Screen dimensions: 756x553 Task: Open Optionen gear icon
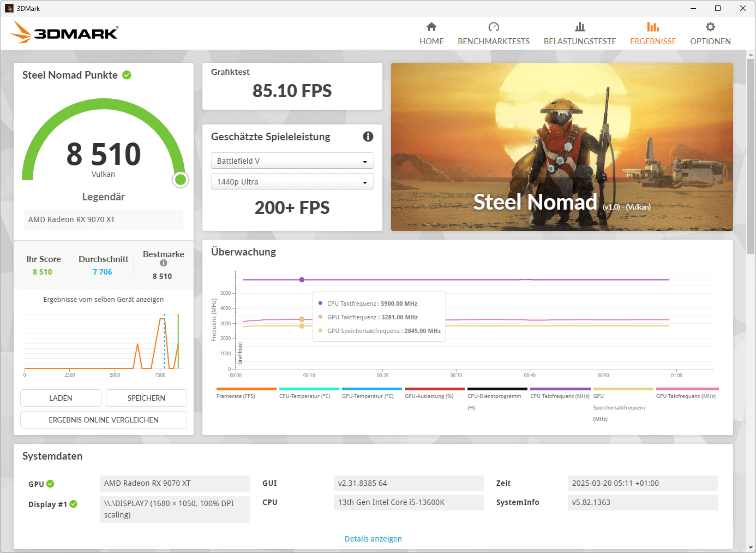point(710,27)
